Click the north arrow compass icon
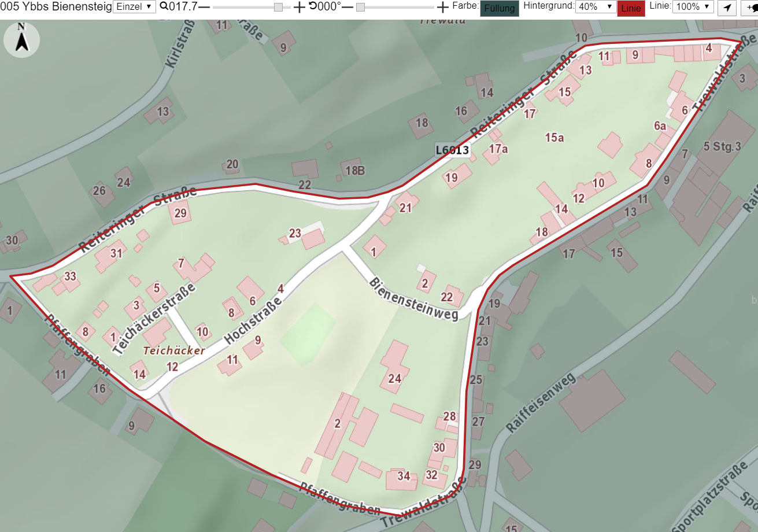 point(21,39)
